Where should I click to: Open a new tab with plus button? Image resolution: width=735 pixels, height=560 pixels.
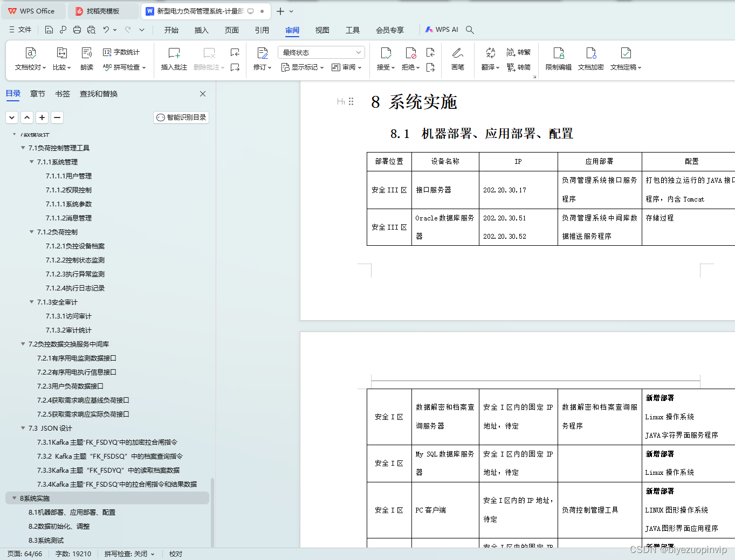click(x=280, y=11)
